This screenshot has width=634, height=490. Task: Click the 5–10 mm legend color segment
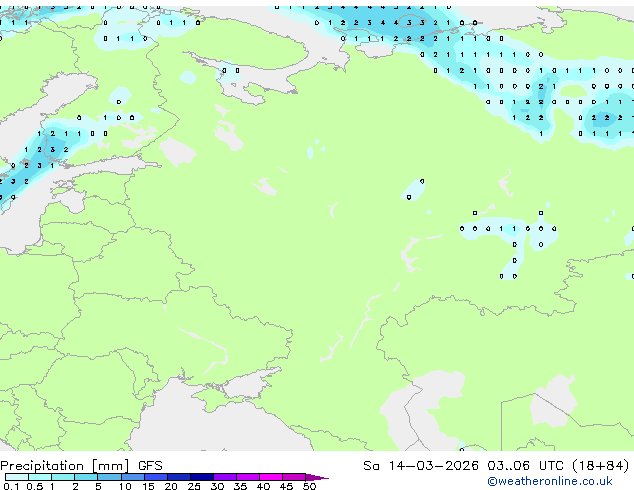[109, 477]
